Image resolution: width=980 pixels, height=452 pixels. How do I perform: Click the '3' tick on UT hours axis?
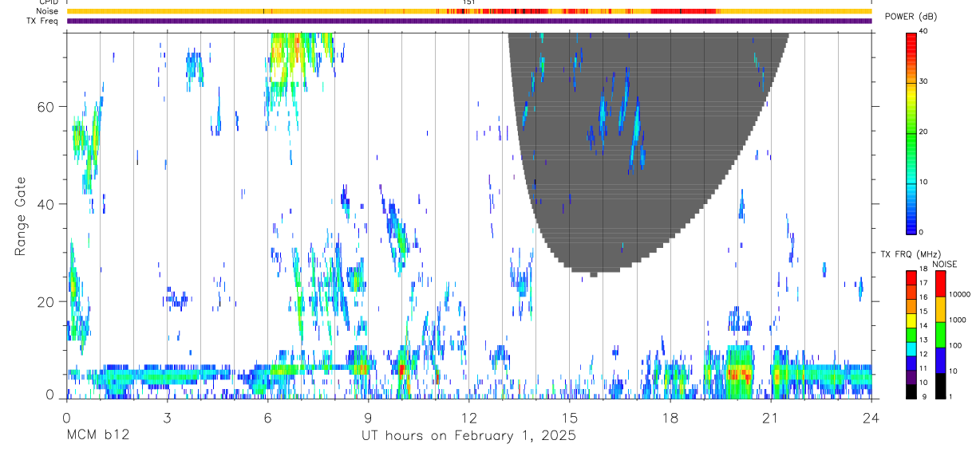pos(168,417)
